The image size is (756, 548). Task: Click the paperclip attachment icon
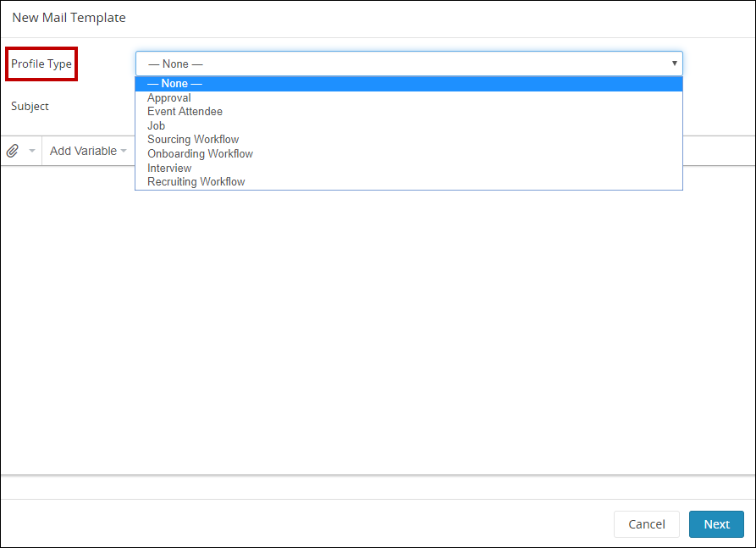[x=13, y=151]
